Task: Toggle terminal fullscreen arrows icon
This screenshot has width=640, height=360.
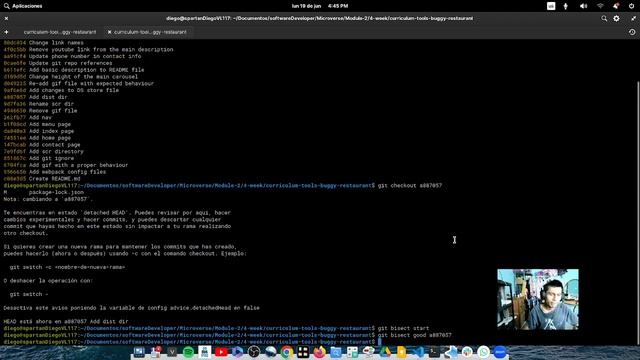Action: click(x=633, y=18)
